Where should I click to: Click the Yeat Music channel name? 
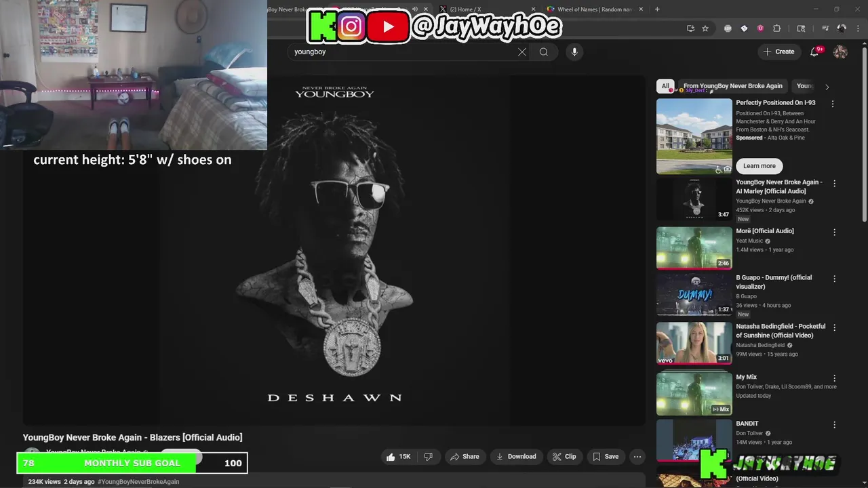(749, 241)
